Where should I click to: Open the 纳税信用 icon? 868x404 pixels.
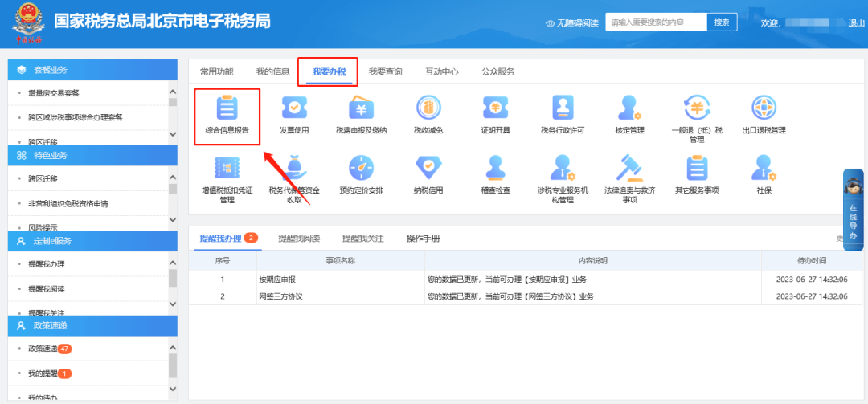(x=428, y=172)
